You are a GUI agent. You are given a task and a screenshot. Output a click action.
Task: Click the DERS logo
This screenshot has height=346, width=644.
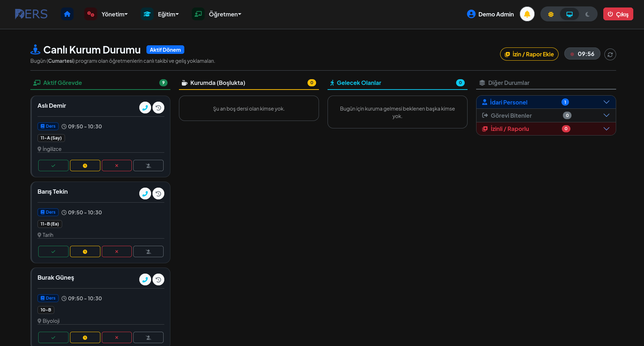coord(31,14)
